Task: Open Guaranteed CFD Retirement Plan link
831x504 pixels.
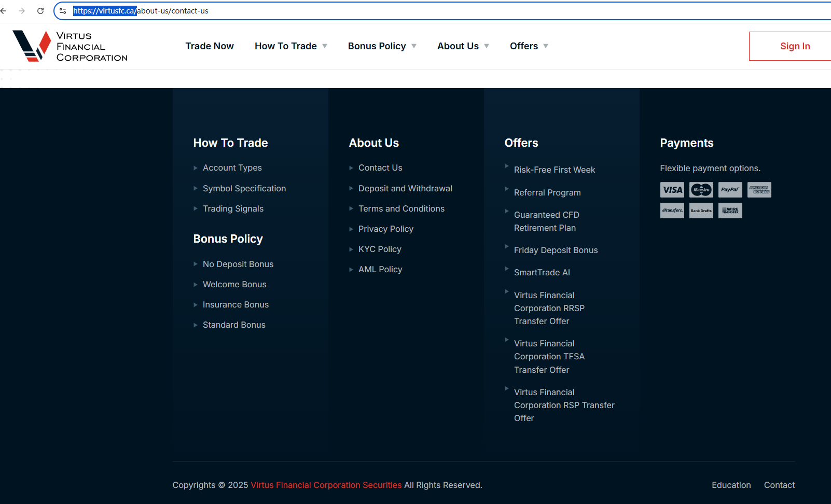Action: 547,221
